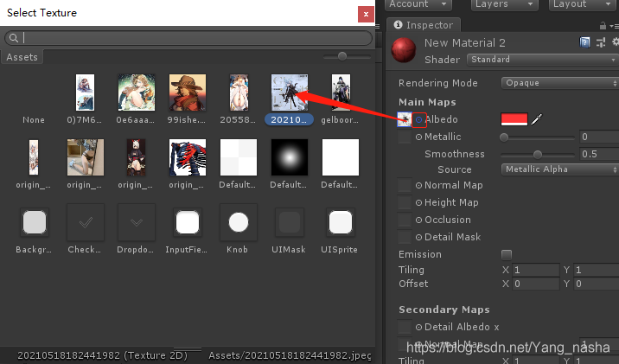Open the Account dropdown

point(418,4)
